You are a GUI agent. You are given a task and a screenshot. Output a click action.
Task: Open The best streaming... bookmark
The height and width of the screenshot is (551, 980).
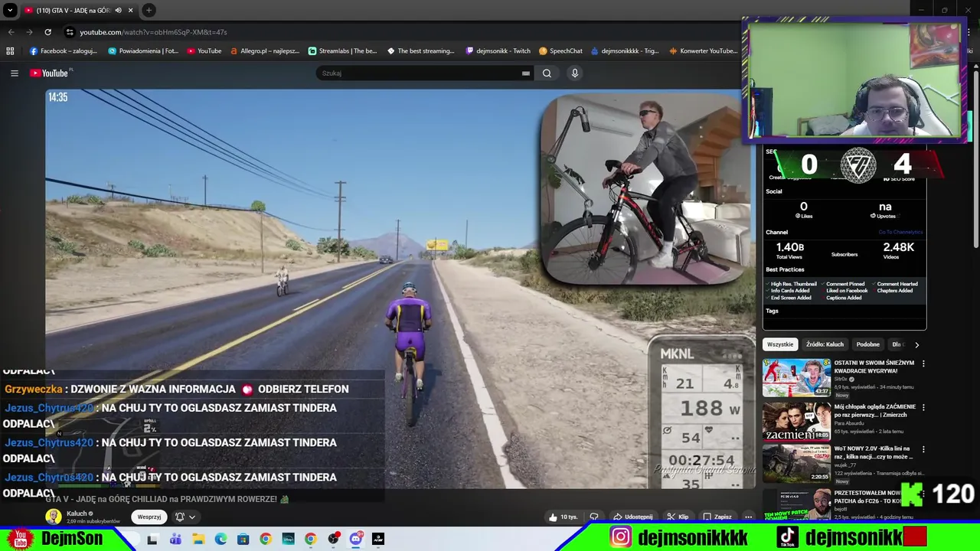pos(421,51)
